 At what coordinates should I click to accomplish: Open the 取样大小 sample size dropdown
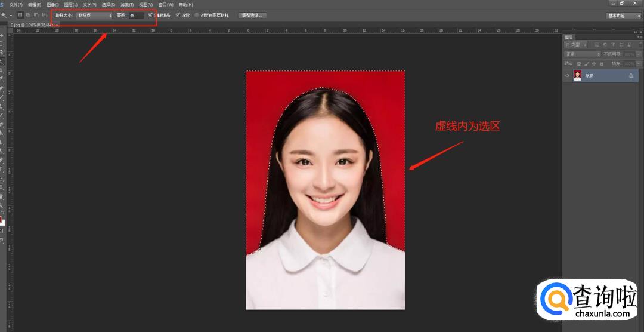94,15
